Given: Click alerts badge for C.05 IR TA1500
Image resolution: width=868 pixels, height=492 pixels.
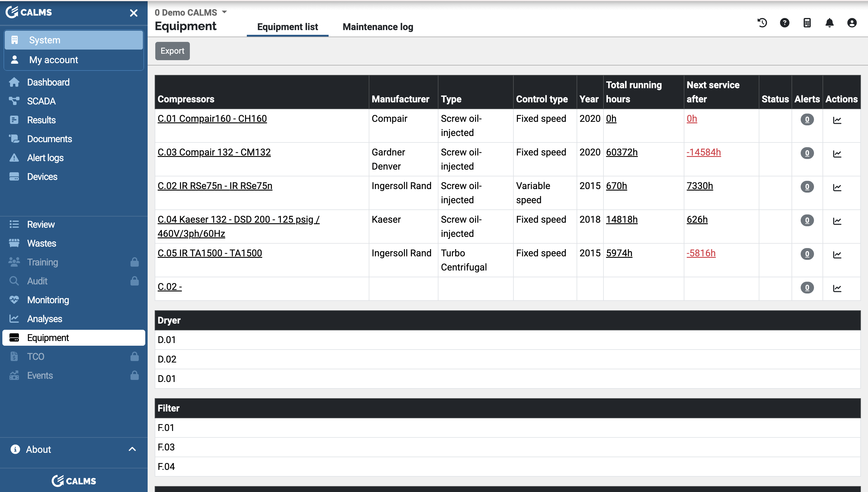Looking at the screenshot, I should coord(807,254).
